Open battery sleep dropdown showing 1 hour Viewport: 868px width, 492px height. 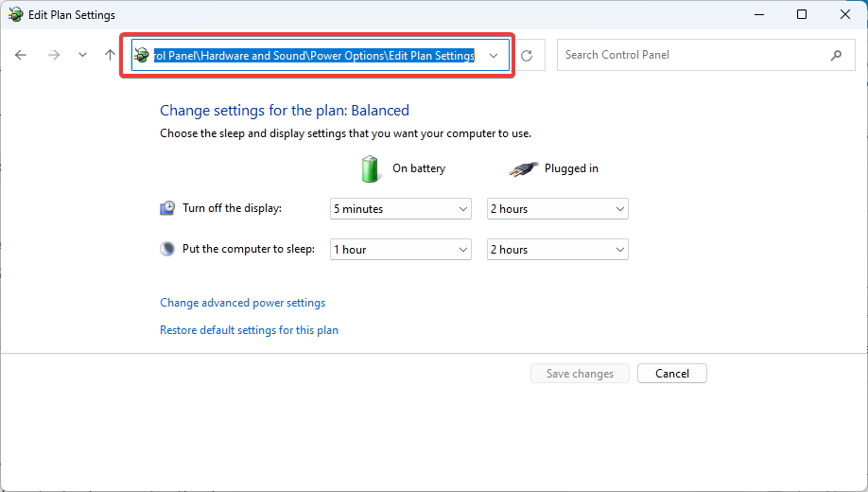401,250
